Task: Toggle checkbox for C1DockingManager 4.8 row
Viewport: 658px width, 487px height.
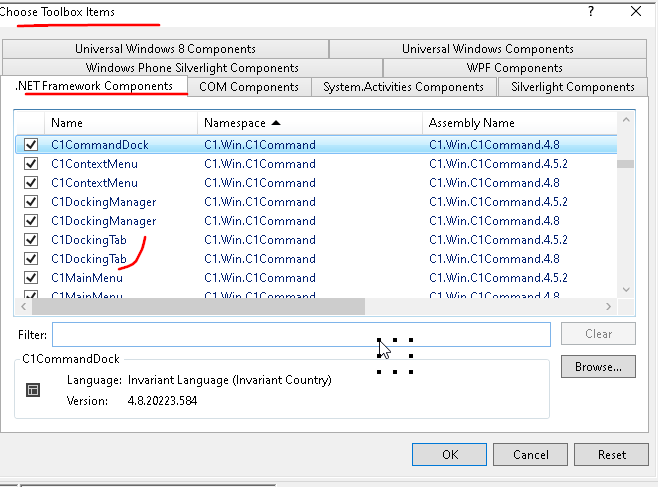Action: (x=31, y=221)
